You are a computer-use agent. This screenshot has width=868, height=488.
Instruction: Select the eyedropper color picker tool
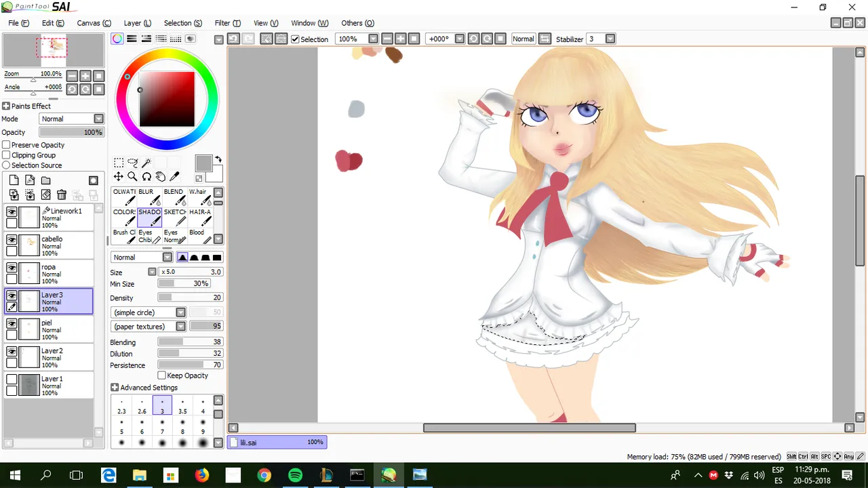[x=174, y=177]
